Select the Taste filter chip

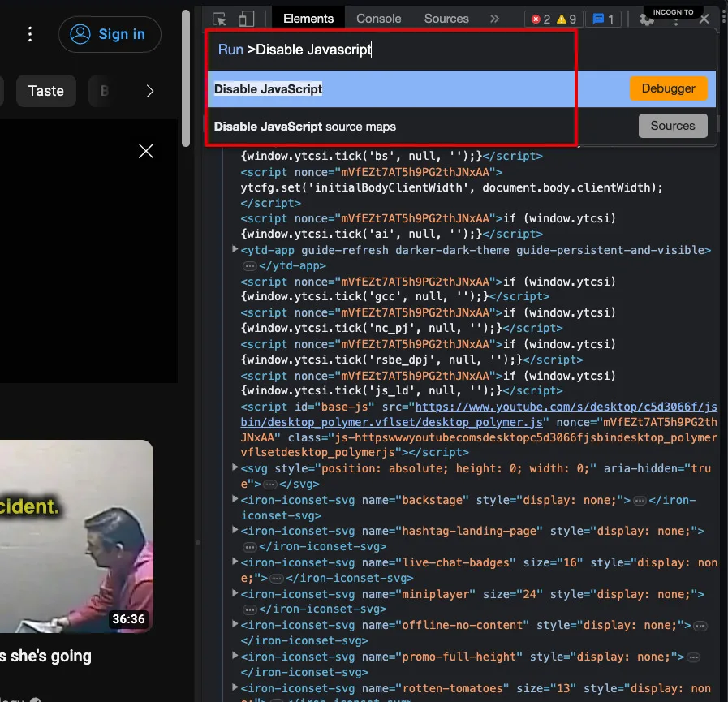(x=46, y=91)
